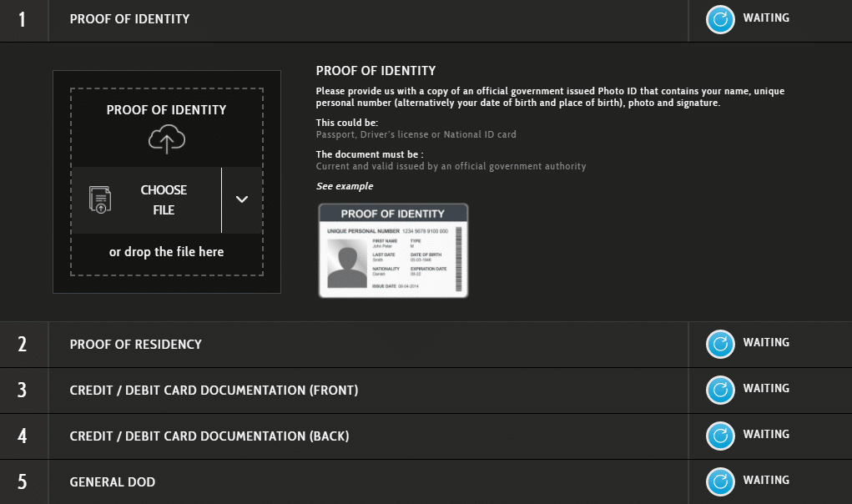Click the WAITING label for Proof of Residency
852x504 pixels.
tap(766, 343)
